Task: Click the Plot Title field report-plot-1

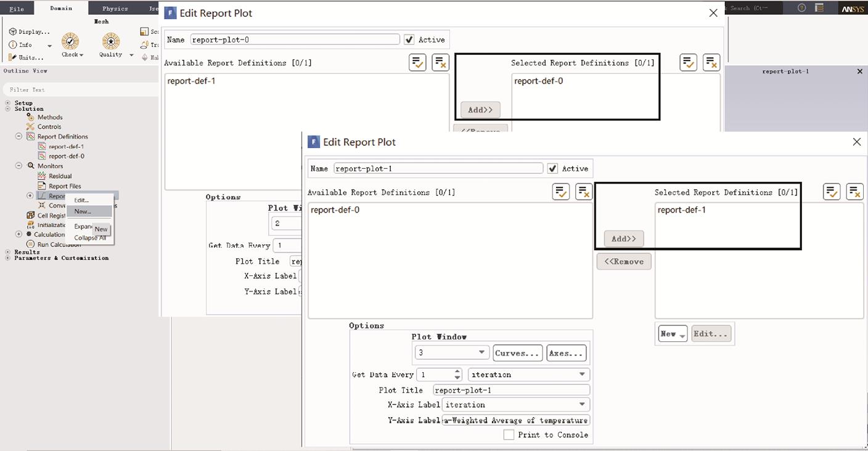Action: [x=511, y=390]
